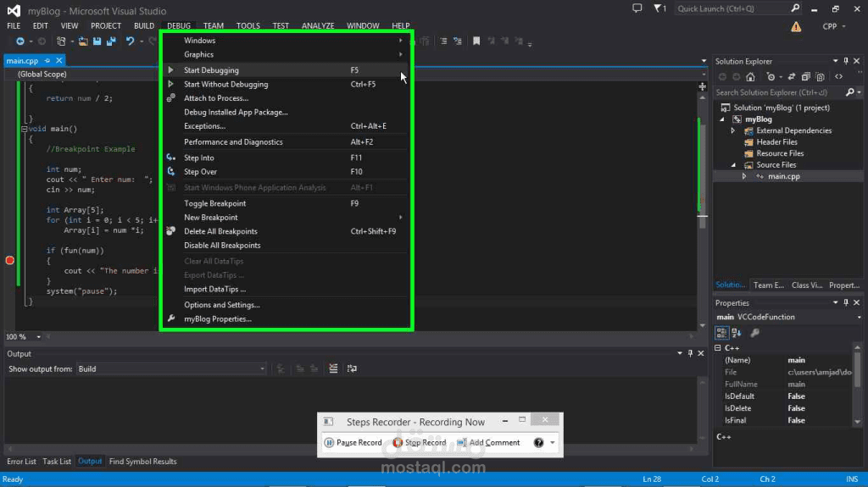Click the Undo arrow icon
868x487 pixels.
click(x=130, y=41)
